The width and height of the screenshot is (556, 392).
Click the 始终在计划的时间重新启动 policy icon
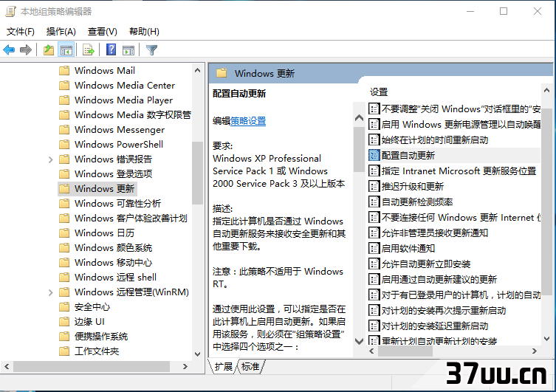(374, 140)
